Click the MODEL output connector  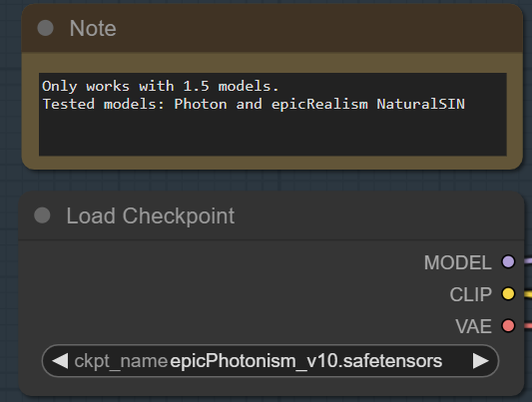(508, 261)
